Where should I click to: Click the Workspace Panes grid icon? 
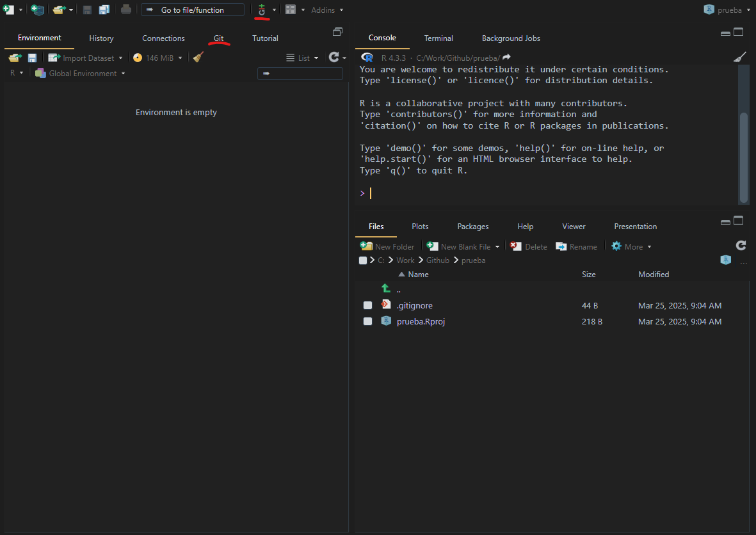pos(290,10)
